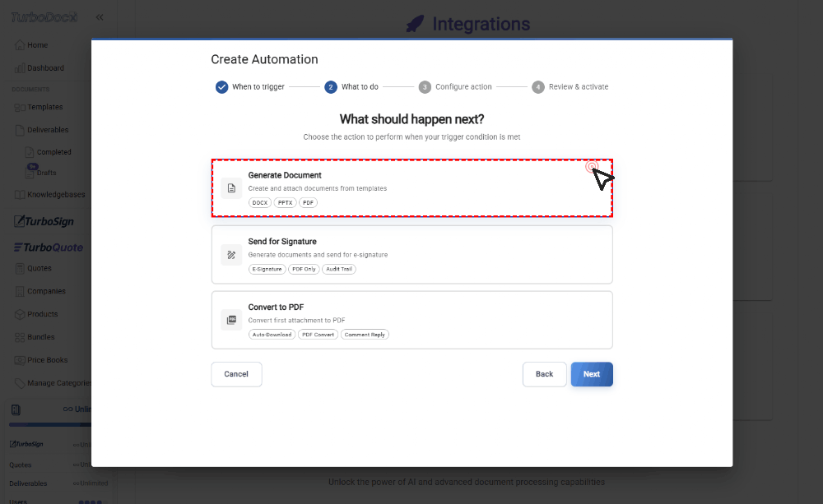The height and width of the screenshot is (504, 823).
Task: Go back with the Back button
Action: [x=544, y=374]
